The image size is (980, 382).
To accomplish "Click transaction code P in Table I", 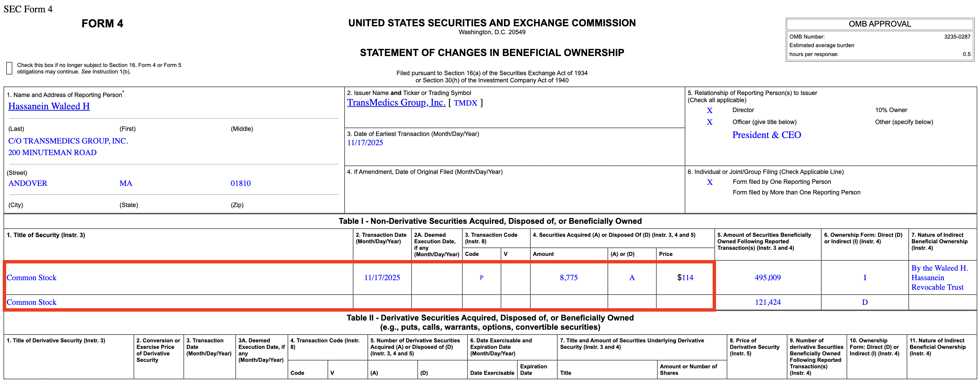I will (x=481, y=278).
